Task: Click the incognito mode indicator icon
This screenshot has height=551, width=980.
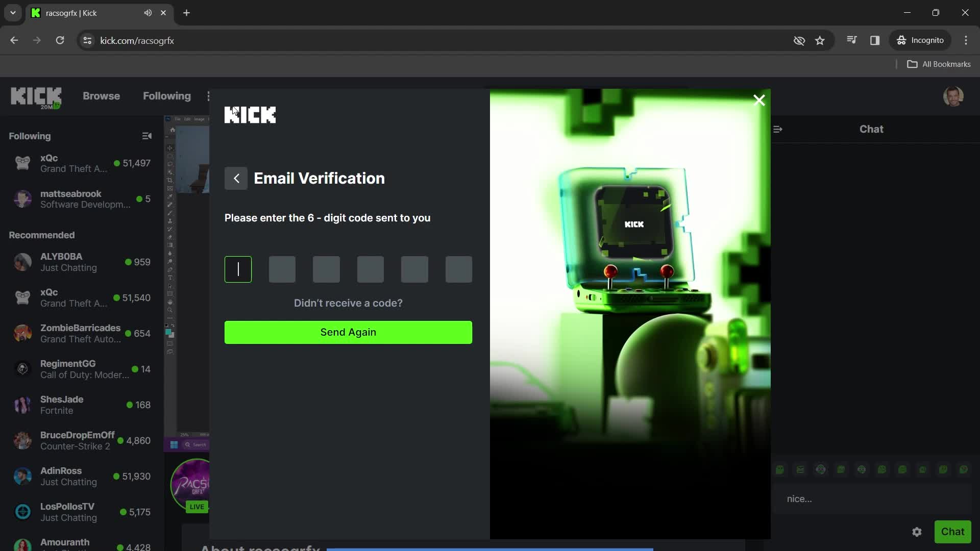Action: pos(902,40)
